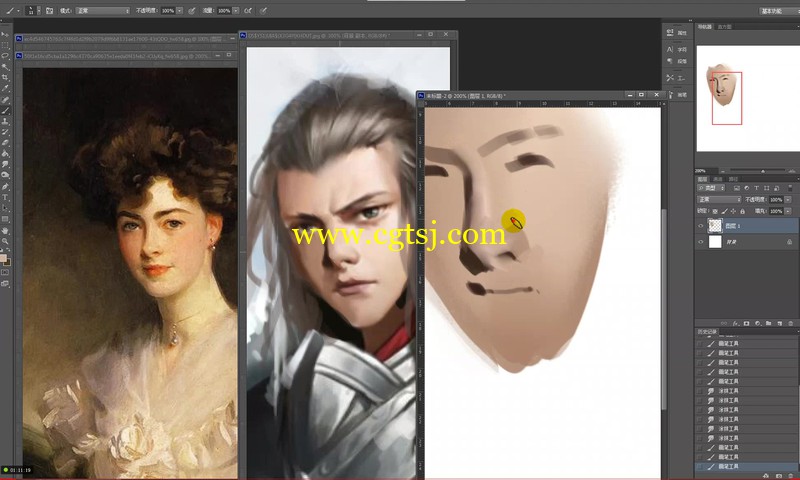Hide the 图层 1 layer visibility
The width and height of the screenshot is (800, 480).
click(701, 225)
